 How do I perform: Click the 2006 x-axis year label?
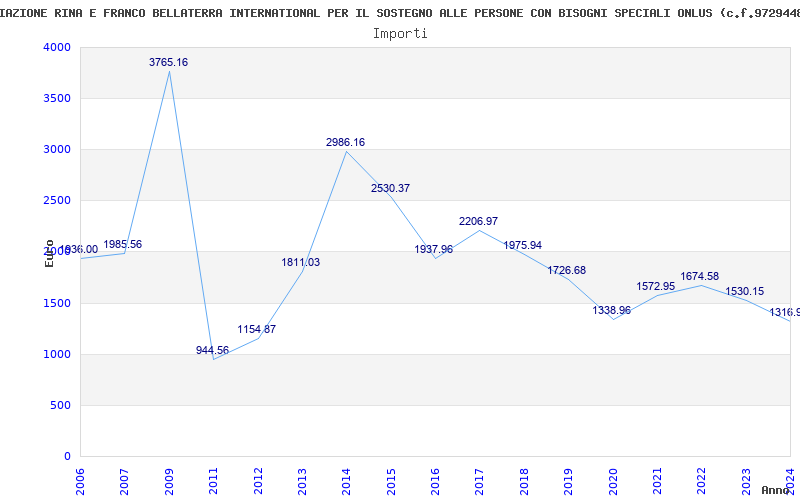point(80,481)
